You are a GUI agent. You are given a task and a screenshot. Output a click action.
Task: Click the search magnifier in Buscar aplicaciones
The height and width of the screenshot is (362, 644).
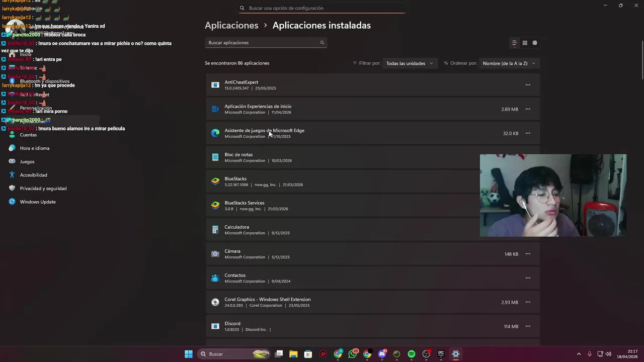pos(322,43)
